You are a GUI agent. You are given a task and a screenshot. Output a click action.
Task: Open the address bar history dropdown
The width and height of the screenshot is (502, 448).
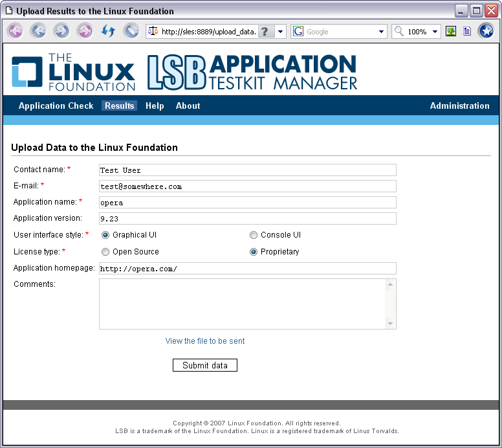pyautogui.click(x=281, y=32)
